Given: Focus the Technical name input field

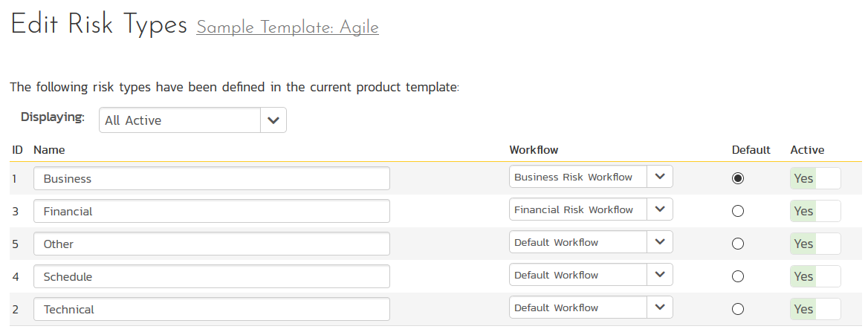Looking at the screenshot, I should click(212, 309).
